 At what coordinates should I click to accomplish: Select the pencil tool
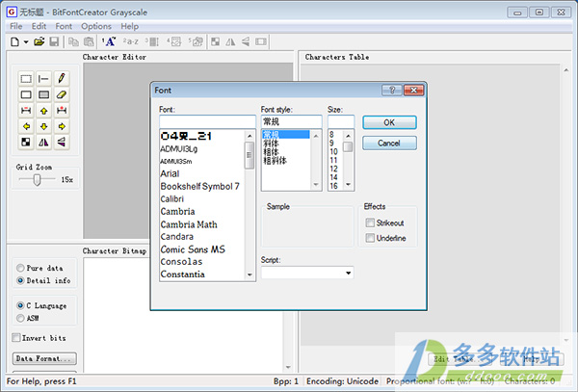pyautogui.click(x=62, y=79)
